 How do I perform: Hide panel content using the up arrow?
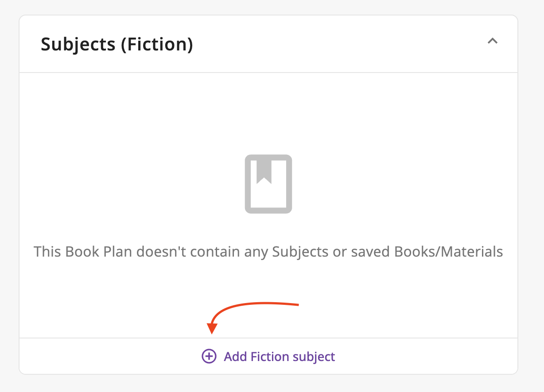tap(492, 41)
